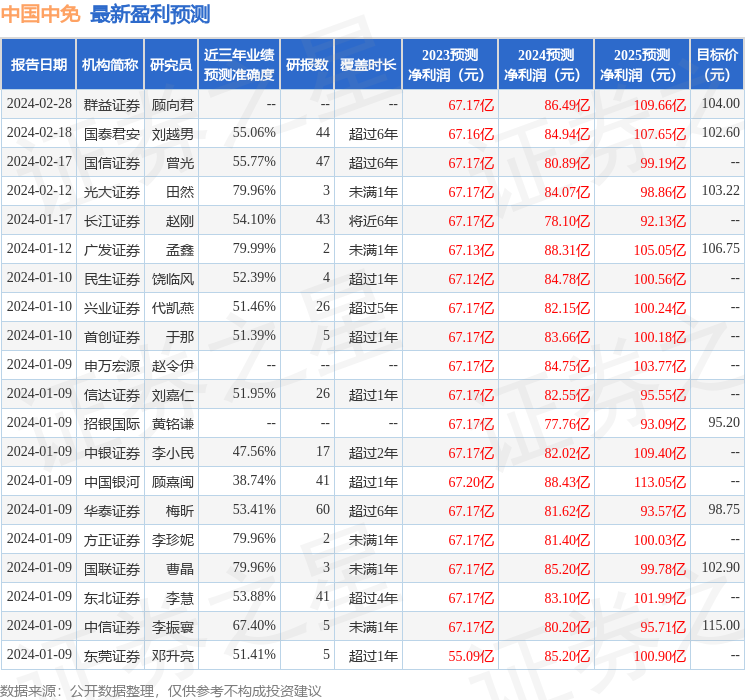This screenshot has width=745, height=700.
Task: Select the 兴业证券 institution cell
Action: [112, 308]
